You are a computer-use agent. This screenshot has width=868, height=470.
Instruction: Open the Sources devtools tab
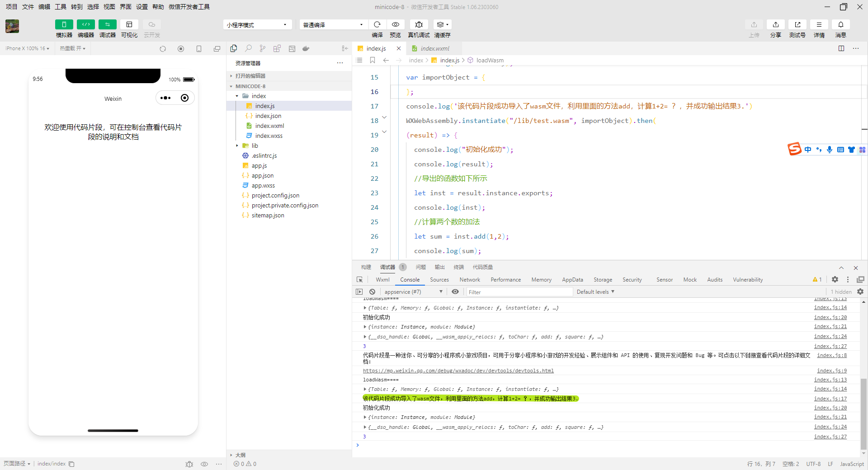pyautogui.click(x=439, y=280)
